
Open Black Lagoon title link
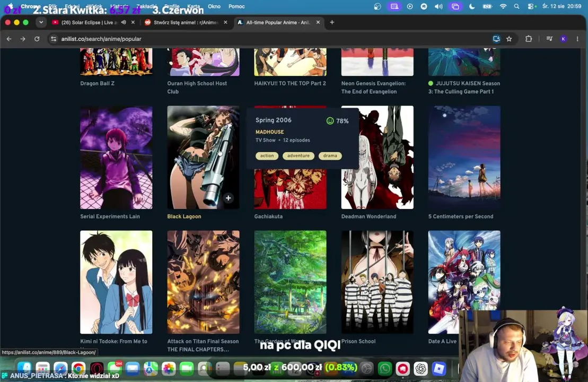point(184,216)
